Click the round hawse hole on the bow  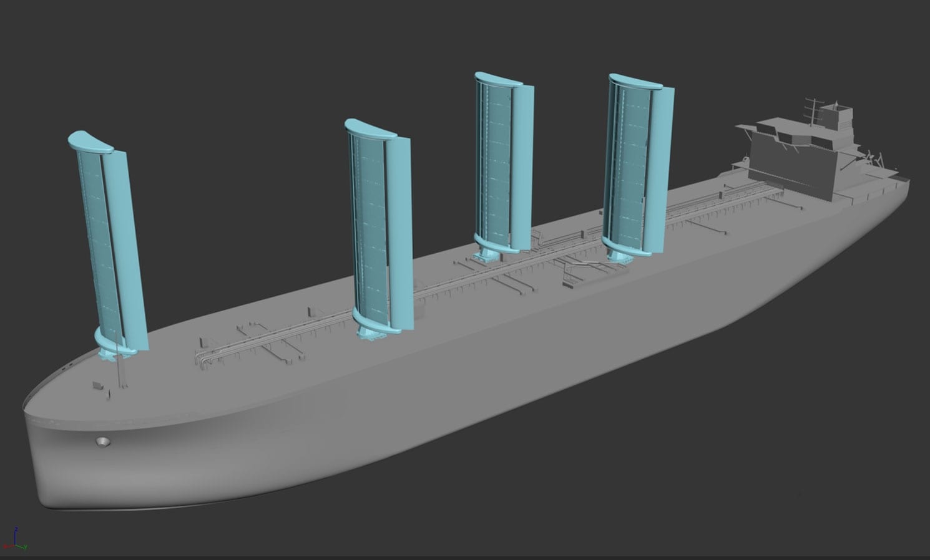(102, 442)
